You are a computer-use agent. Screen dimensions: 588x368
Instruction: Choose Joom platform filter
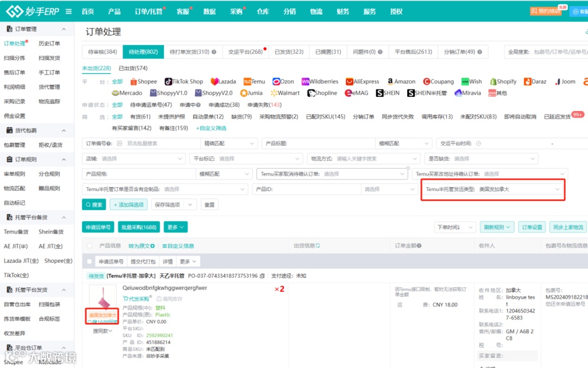565,82
